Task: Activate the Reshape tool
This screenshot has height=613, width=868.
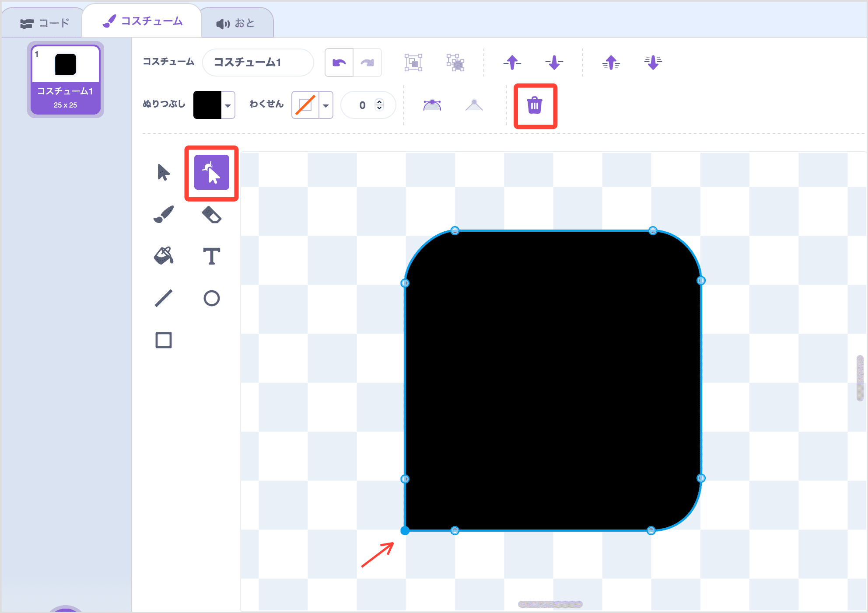Action: click(x=211, y=172)
